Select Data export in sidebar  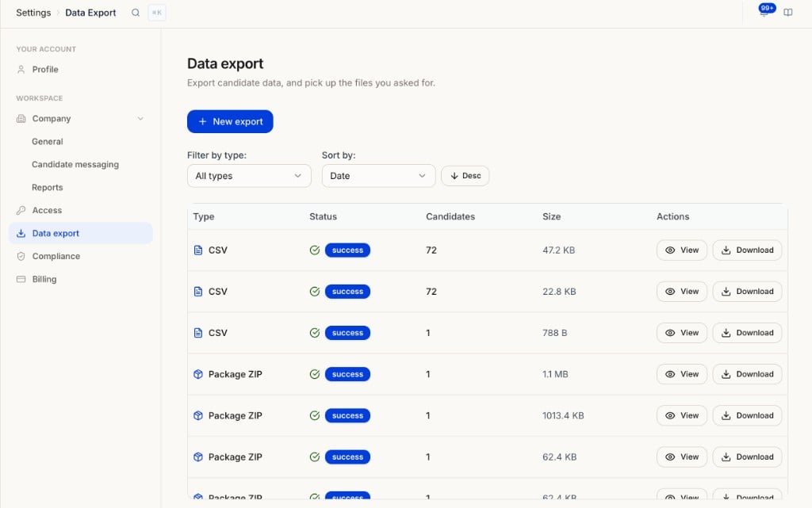pos(81,233)
